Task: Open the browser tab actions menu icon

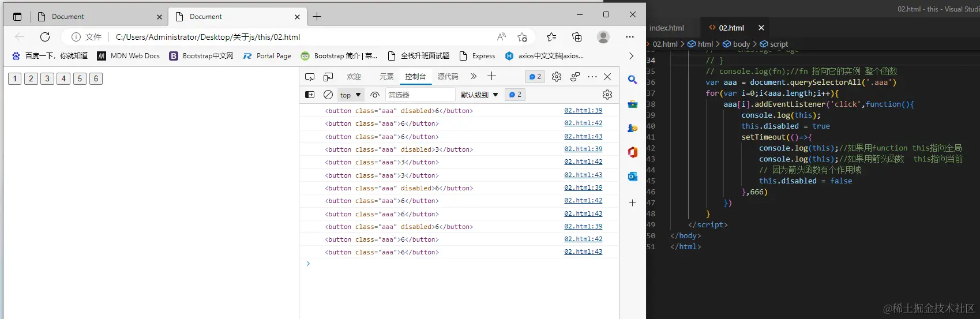Action: 17,17
